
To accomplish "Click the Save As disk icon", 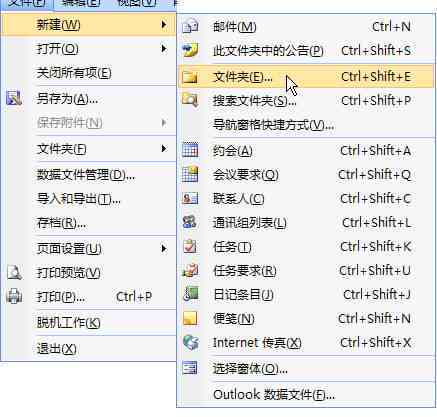I will [x=14, y=99].
